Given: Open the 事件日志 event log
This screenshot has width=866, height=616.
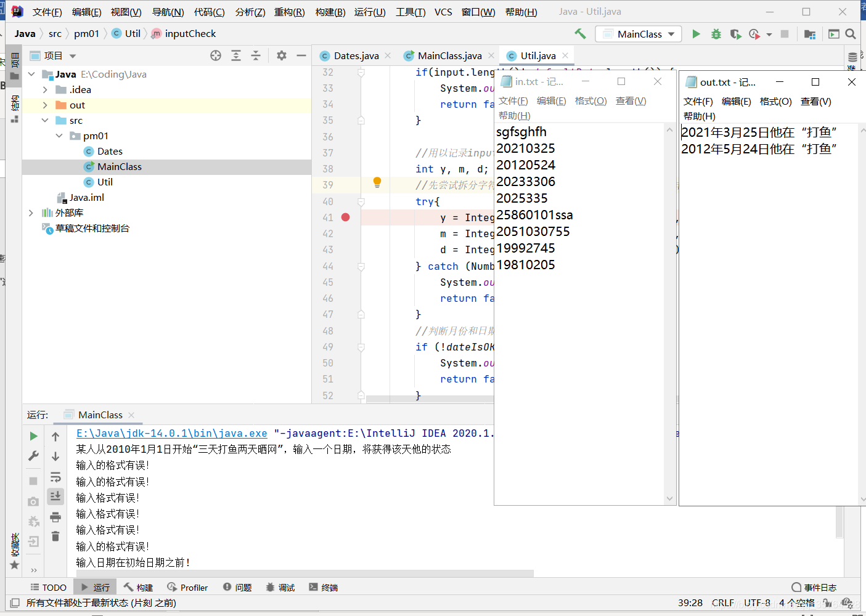Looking at the screenshot, I should 814,588.
